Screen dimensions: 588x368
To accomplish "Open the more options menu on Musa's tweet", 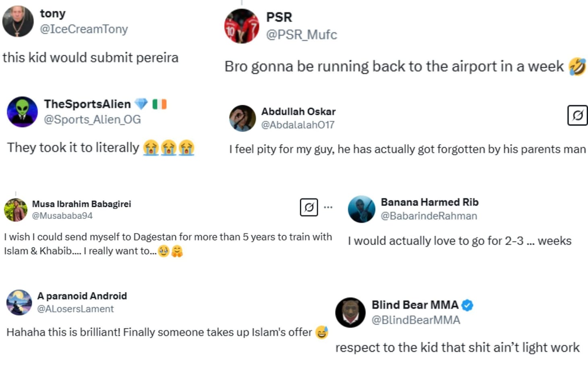I will 329,207.
